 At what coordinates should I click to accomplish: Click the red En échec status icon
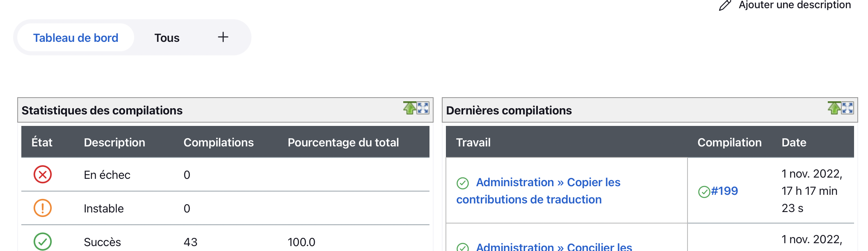point(43,175)
